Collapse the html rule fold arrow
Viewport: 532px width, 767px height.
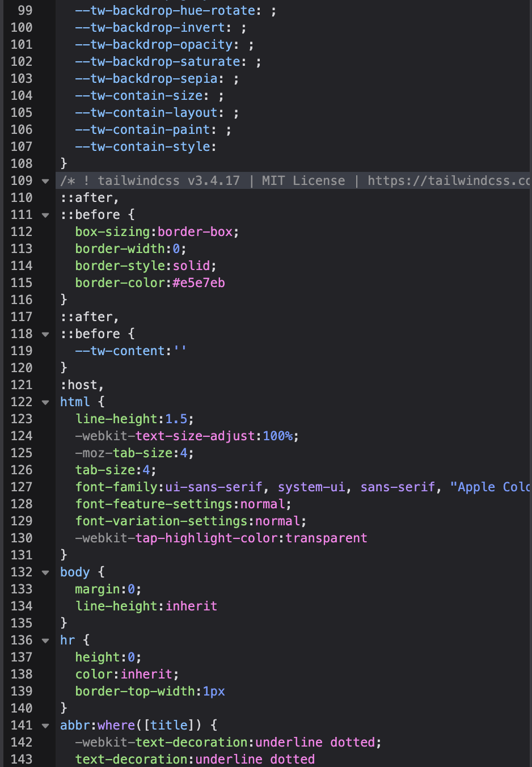45,402
